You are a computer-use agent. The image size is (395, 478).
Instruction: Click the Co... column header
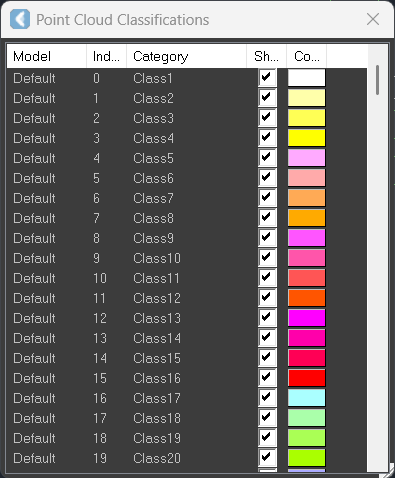(x=306, y=56)
